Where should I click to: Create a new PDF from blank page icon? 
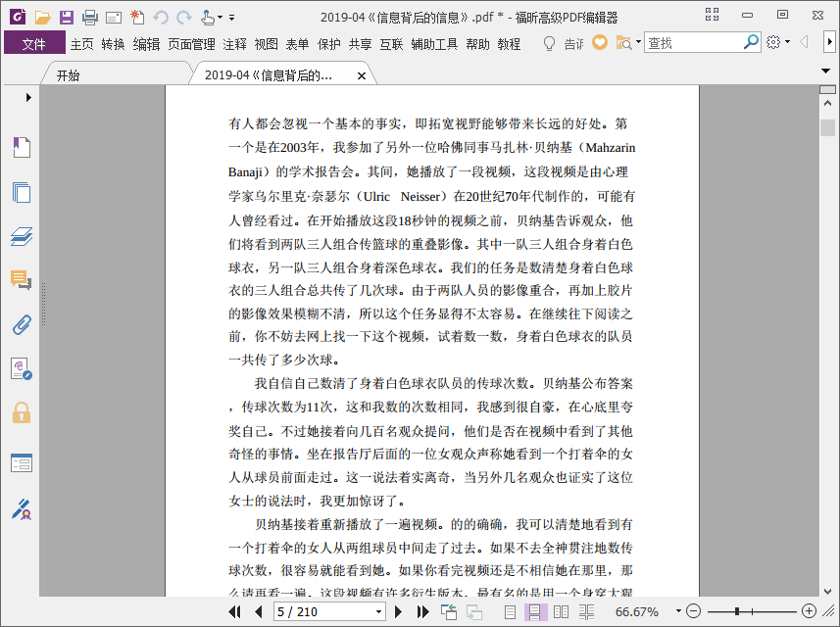(x=137, y=17)
